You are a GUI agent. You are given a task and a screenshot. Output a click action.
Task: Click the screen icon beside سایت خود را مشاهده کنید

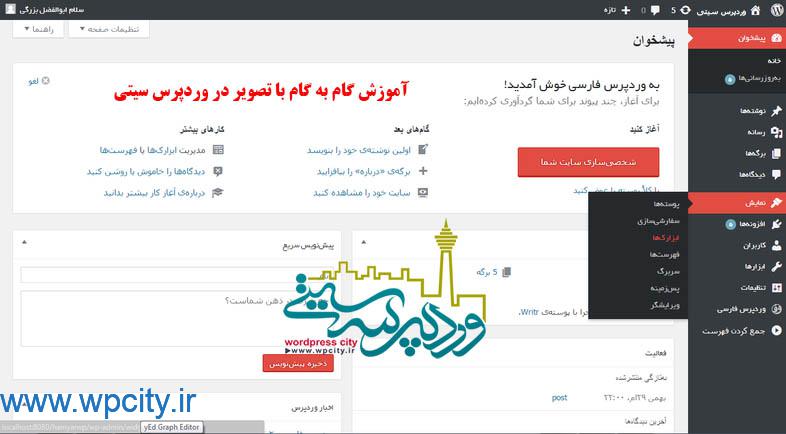[x=423, y=192]
